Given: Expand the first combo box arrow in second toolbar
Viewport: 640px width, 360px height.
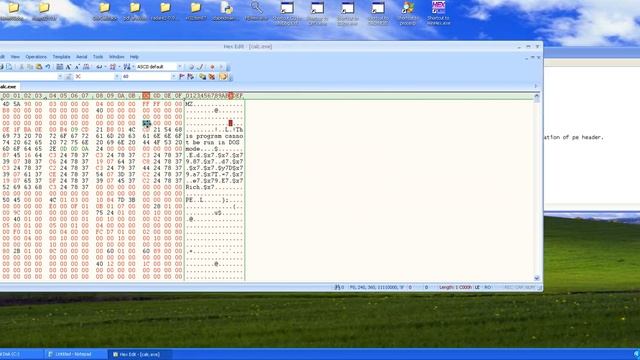Looking at the screenshot, I should [x=60, y=76].
